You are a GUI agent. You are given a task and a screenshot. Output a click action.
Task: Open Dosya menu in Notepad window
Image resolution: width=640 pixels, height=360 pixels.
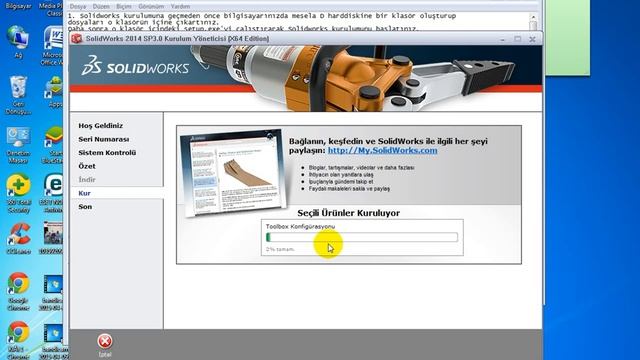78,7
